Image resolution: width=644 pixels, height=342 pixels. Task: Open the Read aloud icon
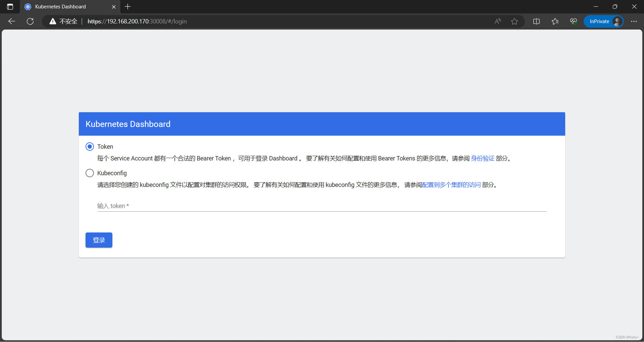[x=498, y=21]
